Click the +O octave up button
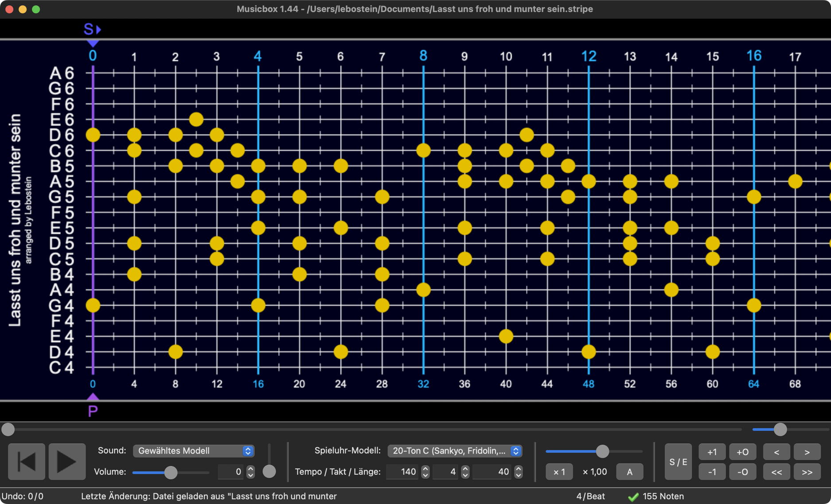 [x=742, y=452]
